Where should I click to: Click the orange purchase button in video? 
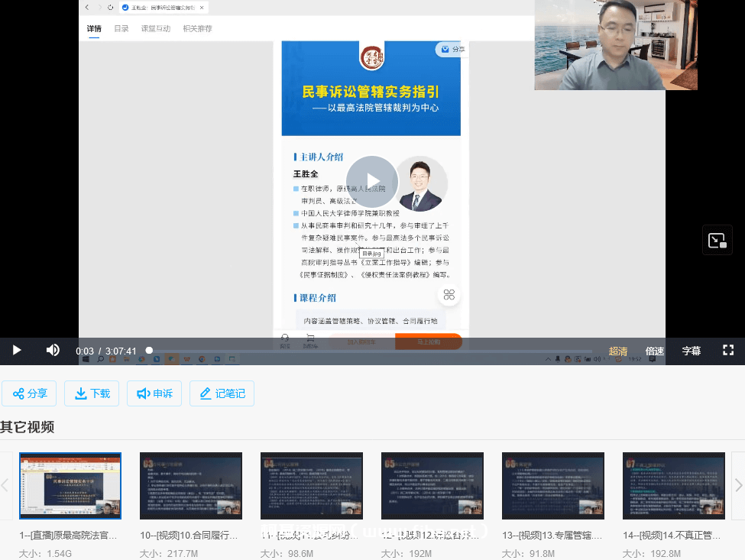pyautogui.click(x=428, y=342)
